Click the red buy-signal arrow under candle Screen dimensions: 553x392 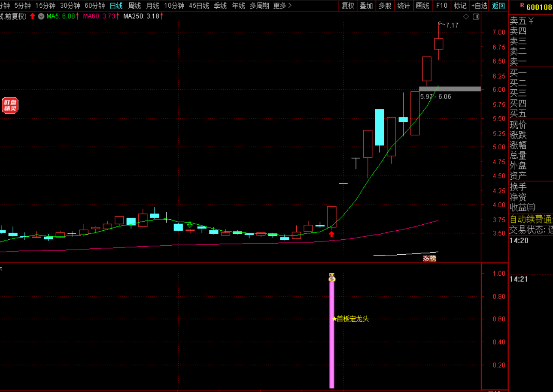click(331, 234)
